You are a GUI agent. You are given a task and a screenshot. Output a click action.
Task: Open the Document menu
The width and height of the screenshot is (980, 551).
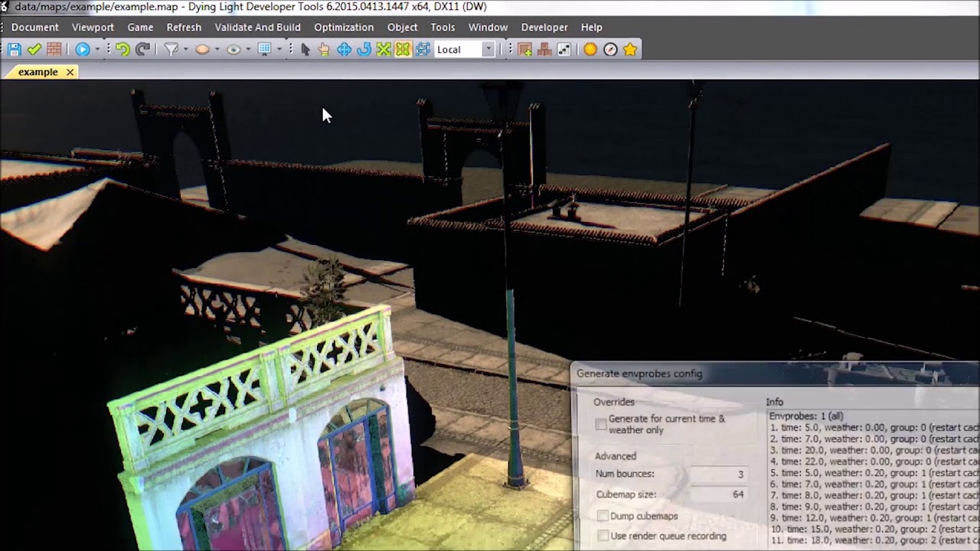click(34, 27)
